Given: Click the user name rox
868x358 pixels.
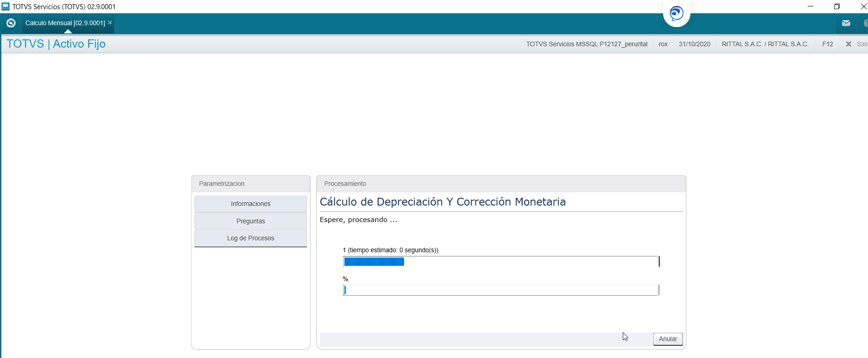Looking at the screenshot, I should [663, 44].
